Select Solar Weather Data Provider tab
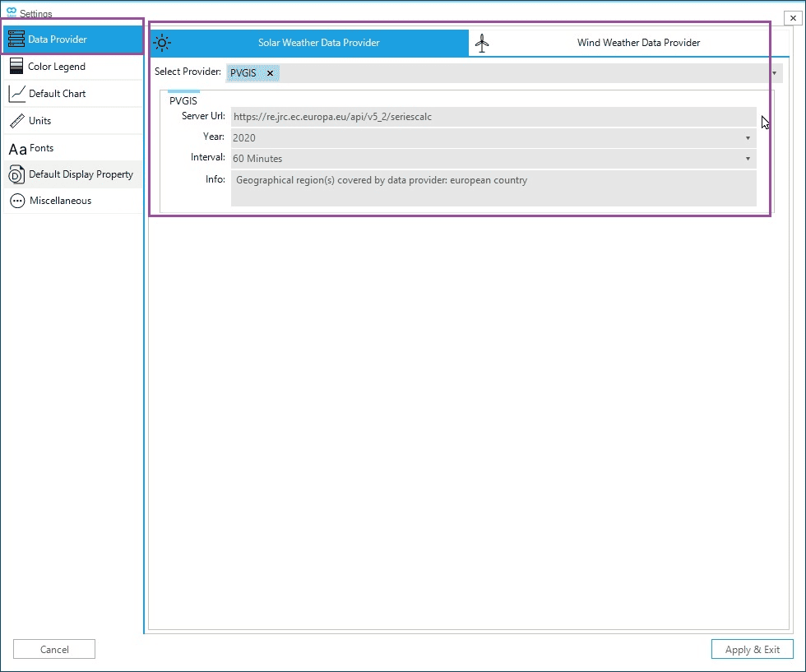This screenshot has width=806, height=672. pyautogui.click(x=318, y=43)
